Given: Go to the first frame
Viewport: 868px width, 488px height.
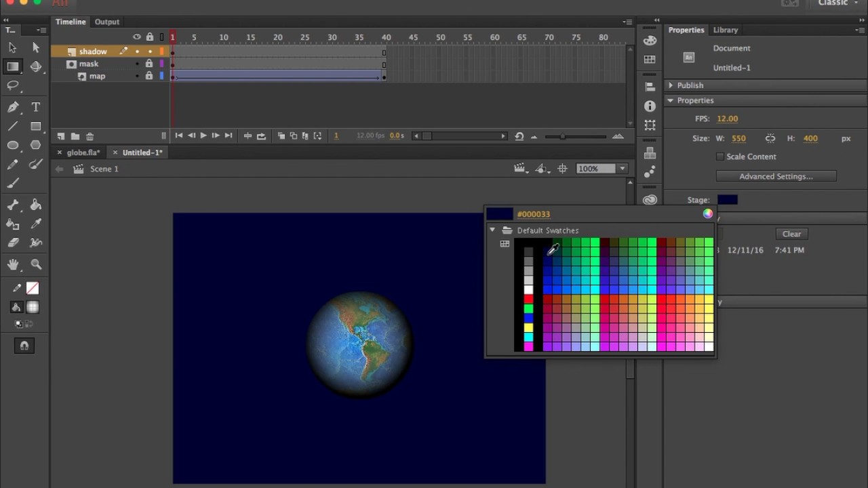Looking at the screenshot, I should pos(178,136).
